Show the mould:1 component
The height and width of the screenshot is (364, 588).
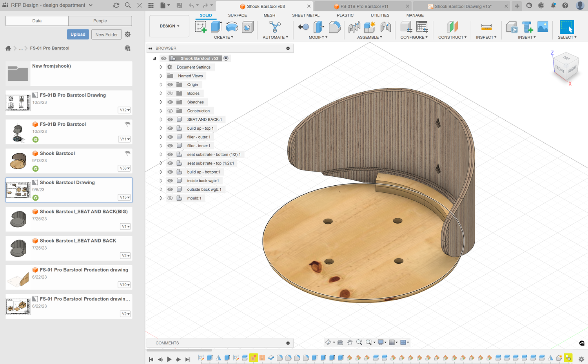pos(170,198)
